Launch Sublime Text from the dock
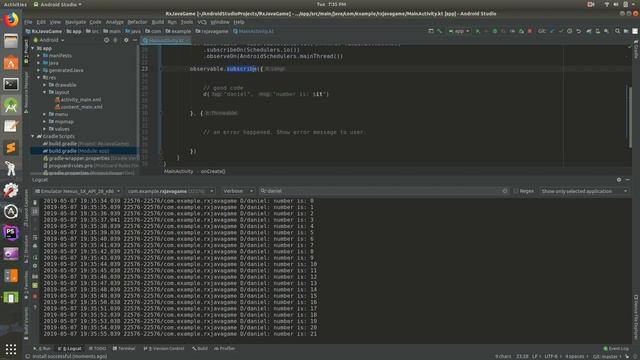Screen dimensions: 640x360 [x=11, y=147]
